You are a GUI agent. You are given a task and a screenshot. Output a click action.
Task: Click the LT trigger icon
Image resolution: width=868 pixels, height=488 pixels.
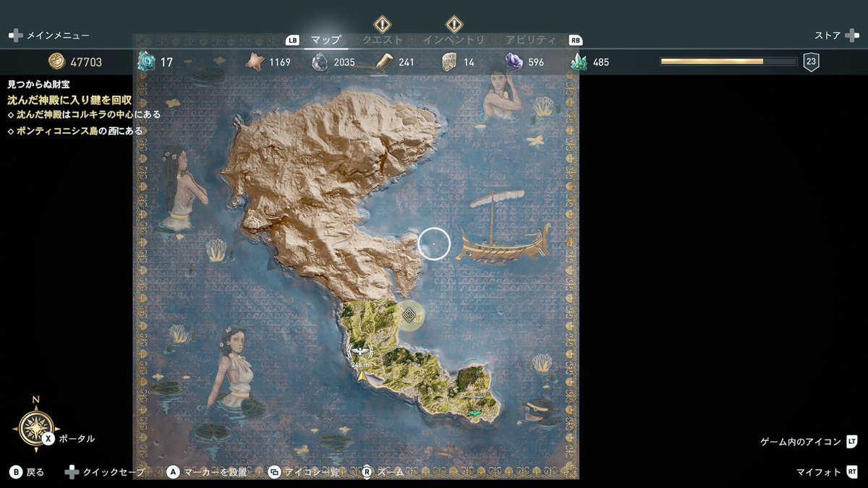coord(851,442)
